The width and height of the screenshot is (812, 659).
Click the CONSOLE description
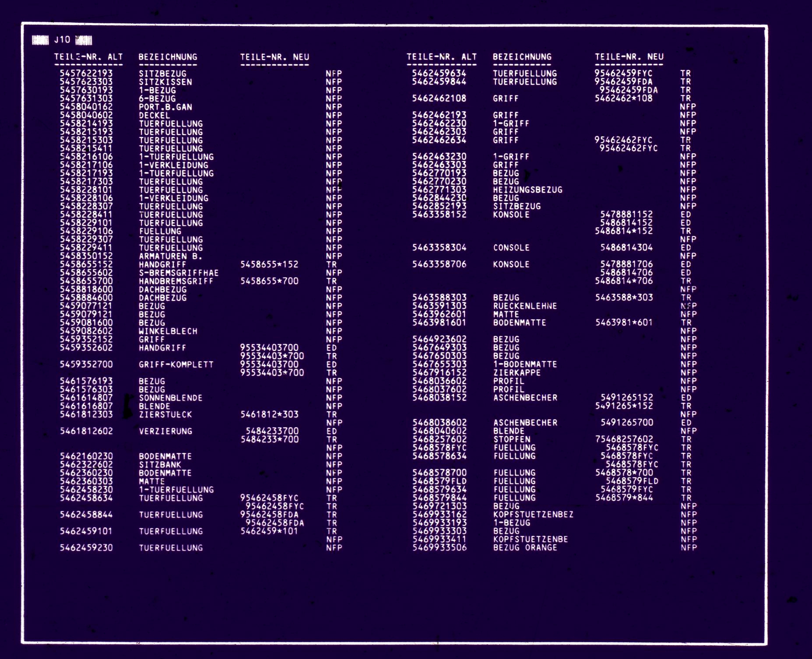511,248
